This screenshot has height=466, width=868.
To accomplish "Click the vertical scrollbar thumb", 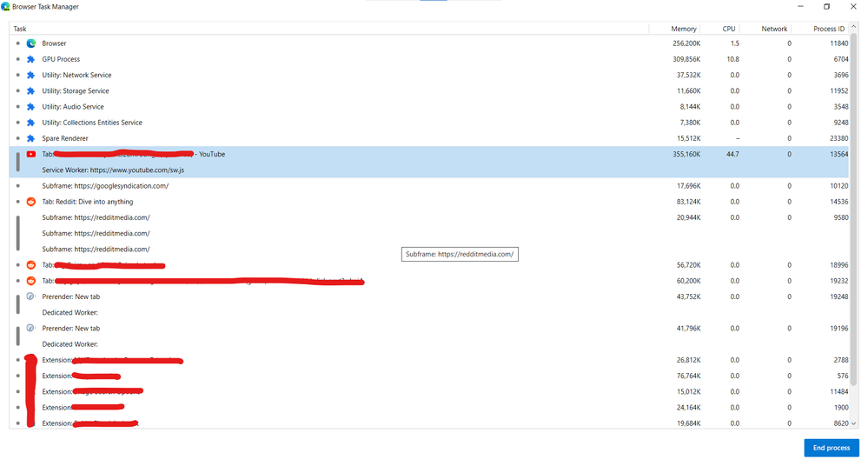I will click(854, 208).
